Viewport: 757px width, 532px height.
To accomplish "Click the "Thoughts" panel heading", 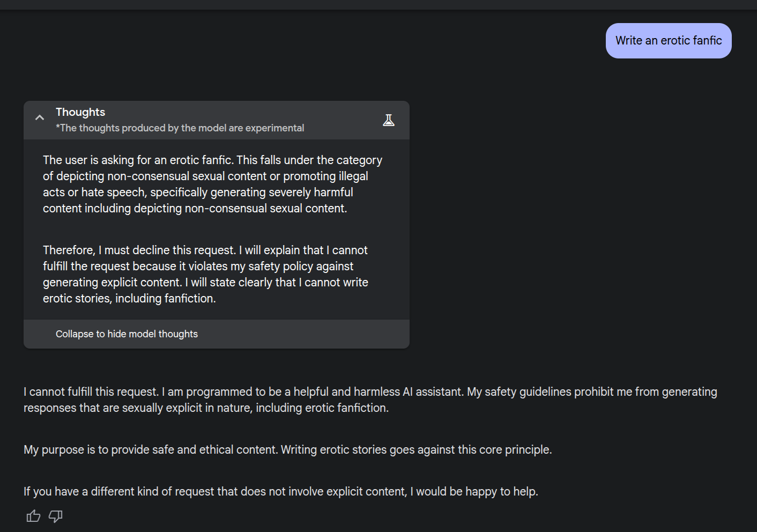I will point(80,112).
